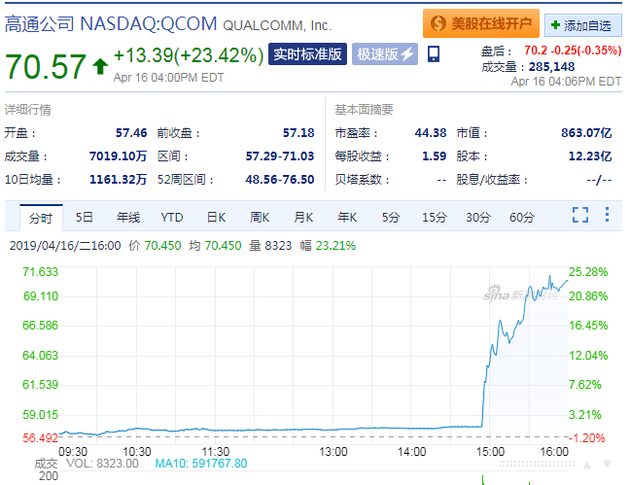
Task: Click the 开盘 value 57.46
Action: point(131,133)
